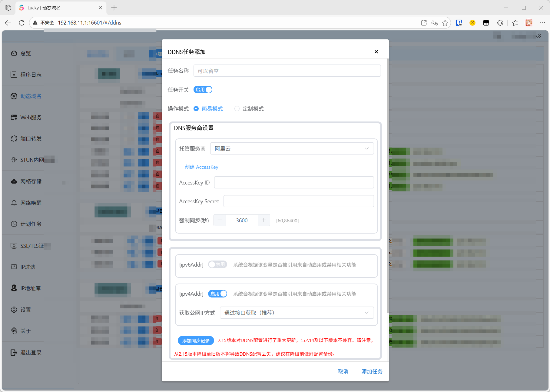Disable the {ipv4Addr} switch

(x=217, y=294)
